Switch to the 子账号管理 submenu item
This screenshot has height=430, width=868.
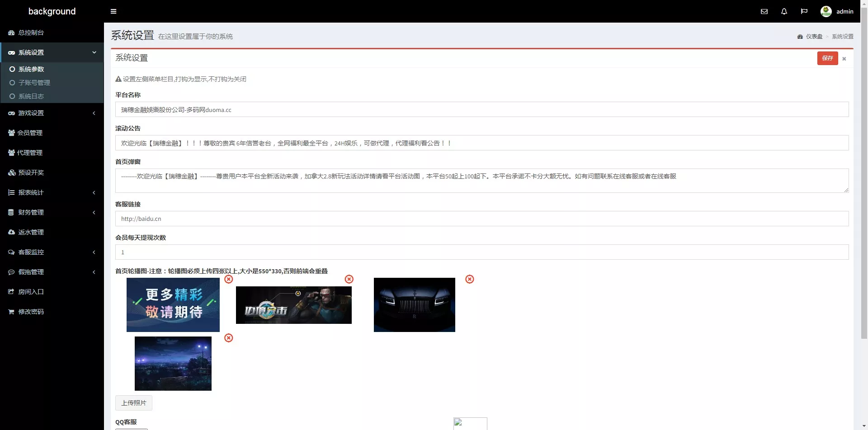[x=35, y=83]
